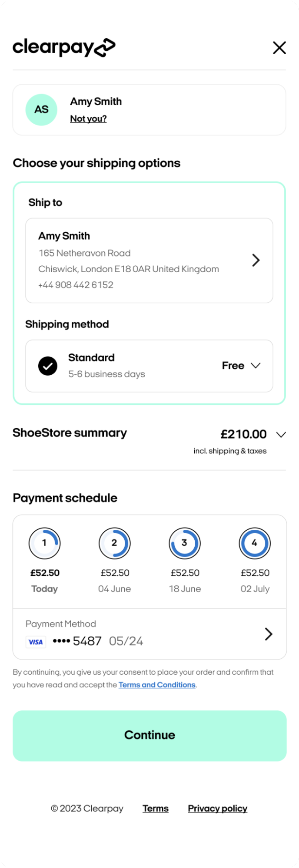
Task: Select the Visa card icon
Action: tap(36, 642)
